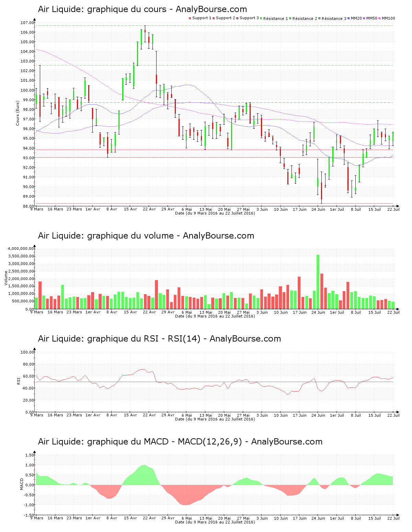Click the '6 Mai' label under MACD chart
412x532 pixels.
click(x=187, y=518)
